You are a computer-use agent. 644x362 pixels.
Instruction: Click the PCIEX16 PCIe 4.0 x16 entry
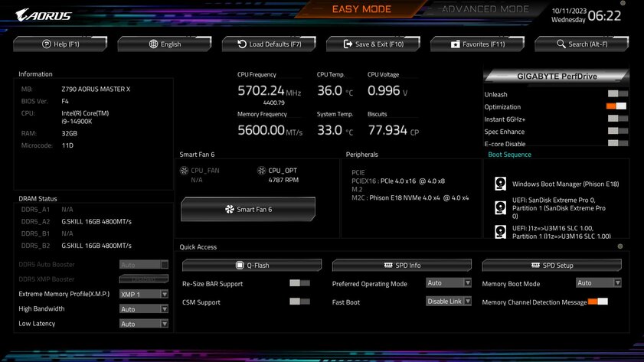[398, 181]
